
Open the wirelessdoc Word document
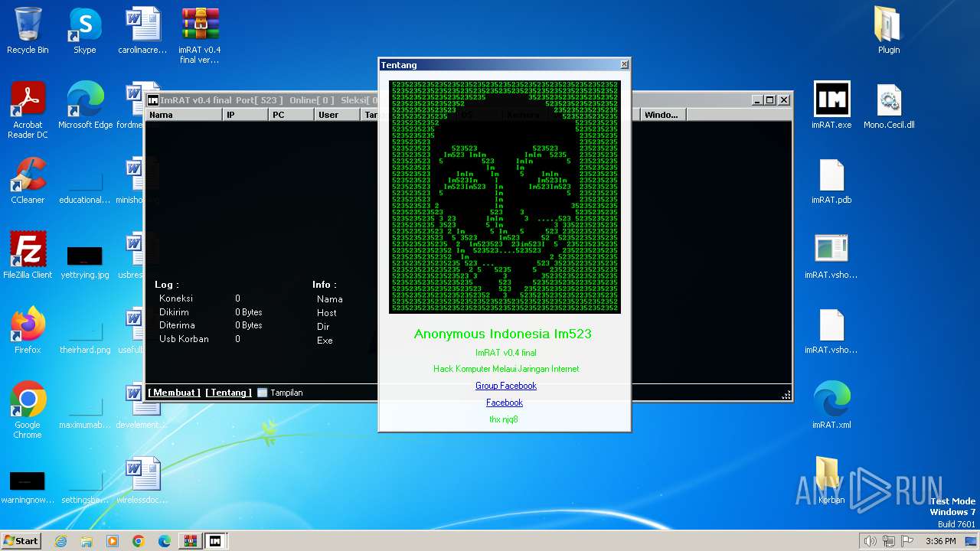coord(142,481)
